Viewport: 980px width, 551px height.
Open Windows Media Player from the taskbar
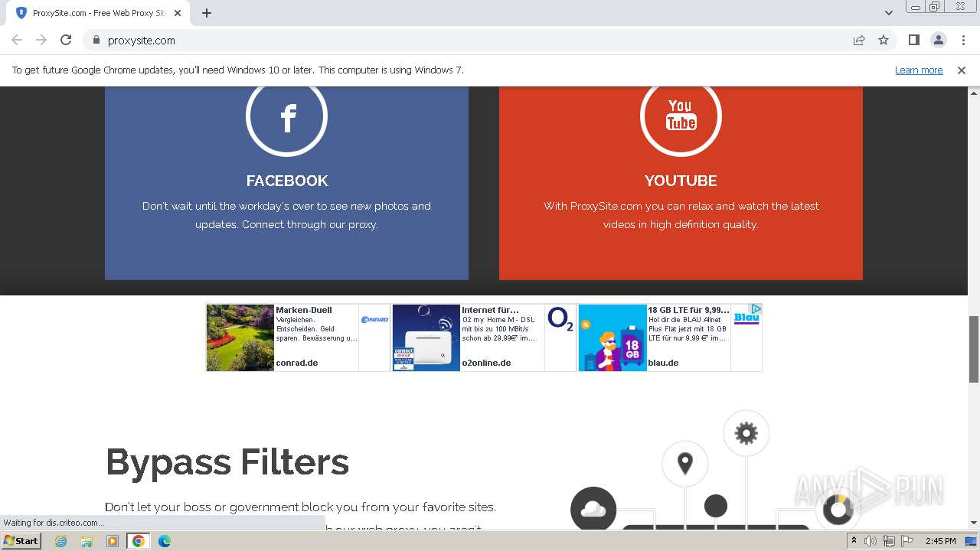pos(113,541)
